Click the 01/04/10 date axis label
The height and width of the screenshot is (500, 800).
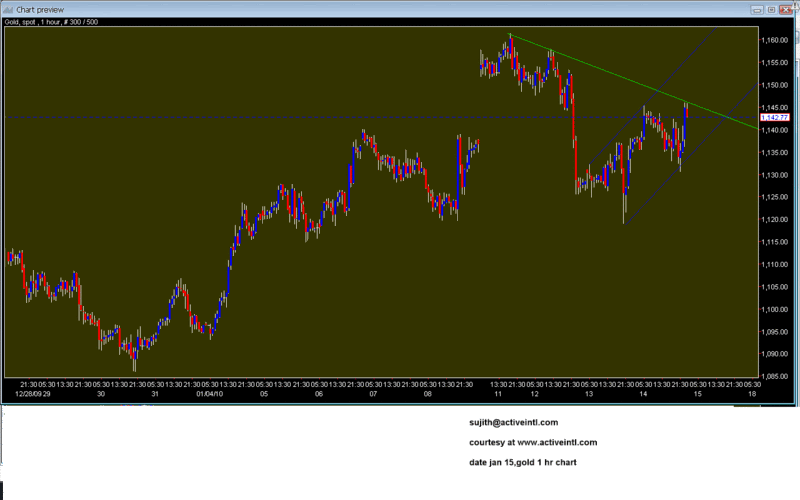[x=209, y=393]
